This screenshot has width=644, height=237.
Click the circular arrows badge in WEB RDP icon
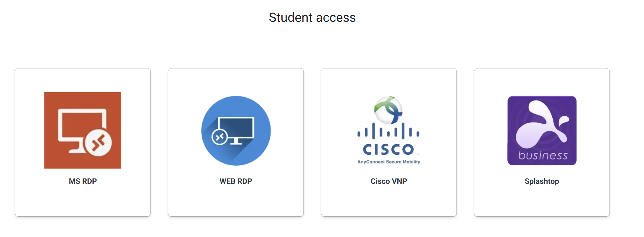pos(220,137)
